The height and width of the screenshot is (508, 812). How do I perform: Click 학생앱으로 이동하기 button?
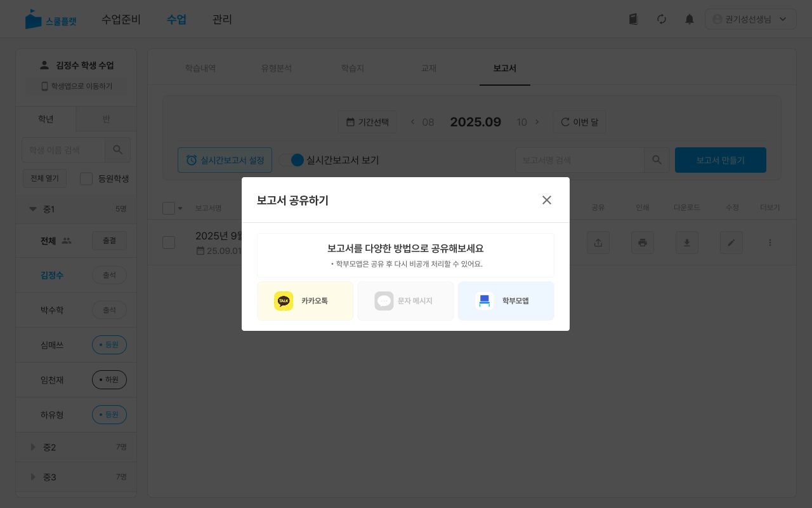coord(76,86)
